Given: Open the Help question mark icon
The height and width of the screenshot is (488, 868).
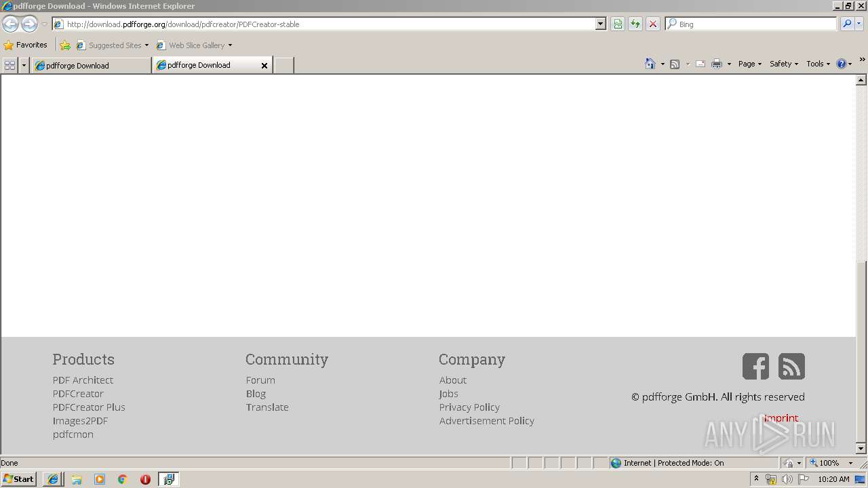Looking at the screenshot, I should coord(841,64).
